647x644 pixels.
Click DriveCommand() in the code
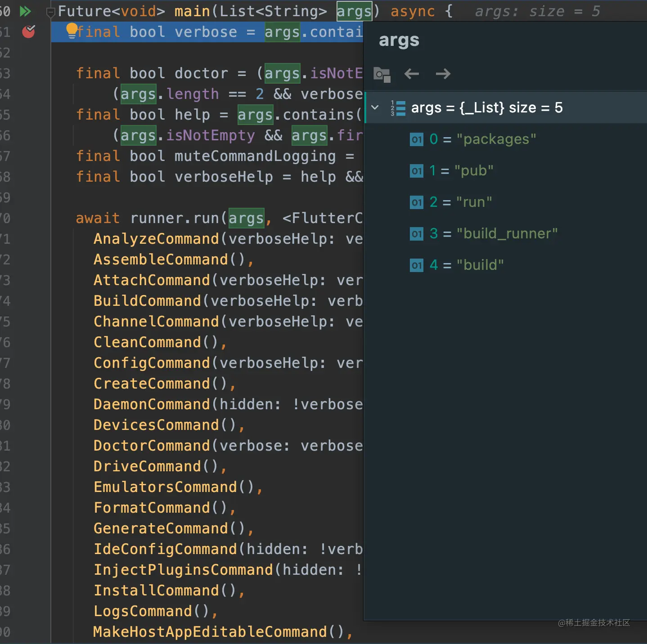pos(156,466)
